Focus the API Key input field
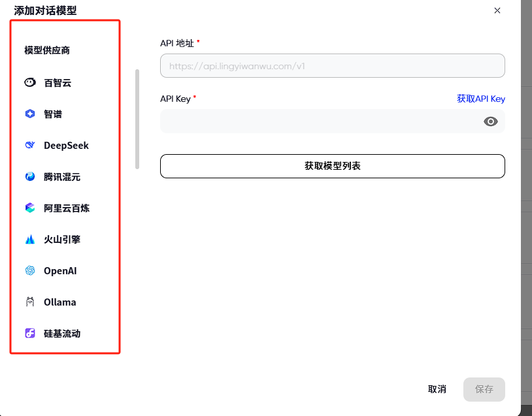 320,121
